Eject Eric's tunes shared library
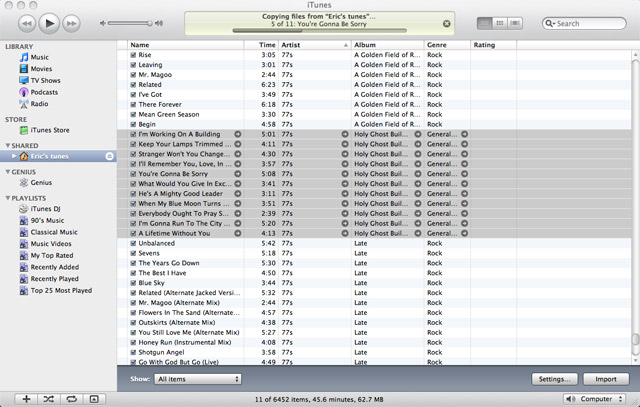 [x=109, y=156]
